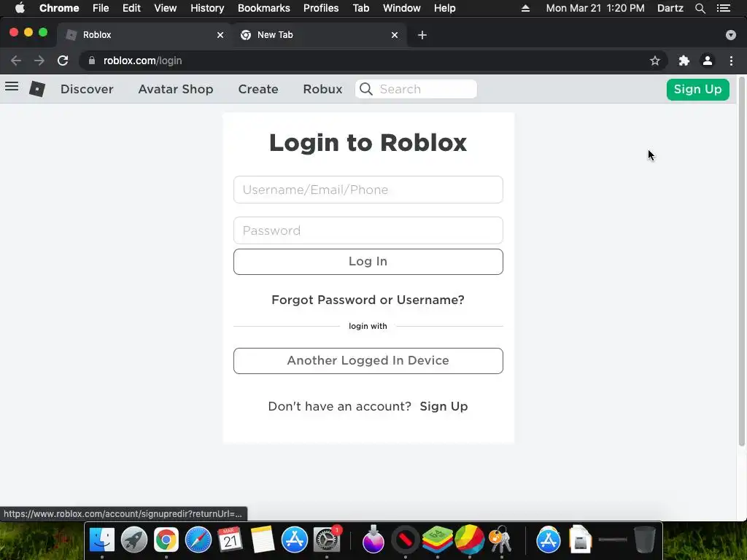Screen dimensions: 747x560
Task: Open Chrome's three-dot menu
Action: [731, 61]
